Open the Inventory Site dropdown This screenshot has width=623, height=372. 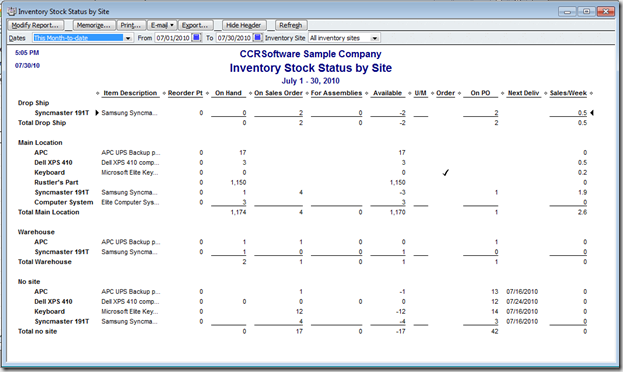pos(374,38)
